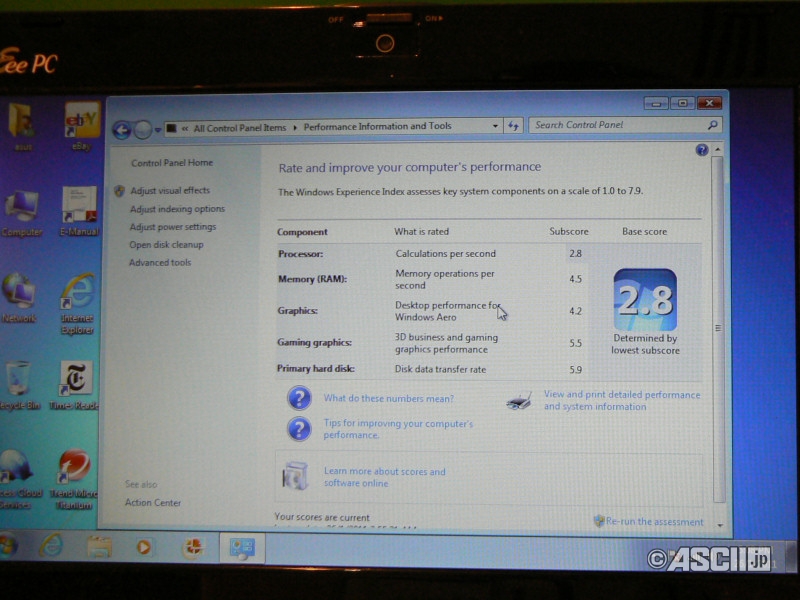Screen dimensions: 800x600
Task: Select the eBay desktop shortcut
Action: pyautogui.click(x=82, y=124)
